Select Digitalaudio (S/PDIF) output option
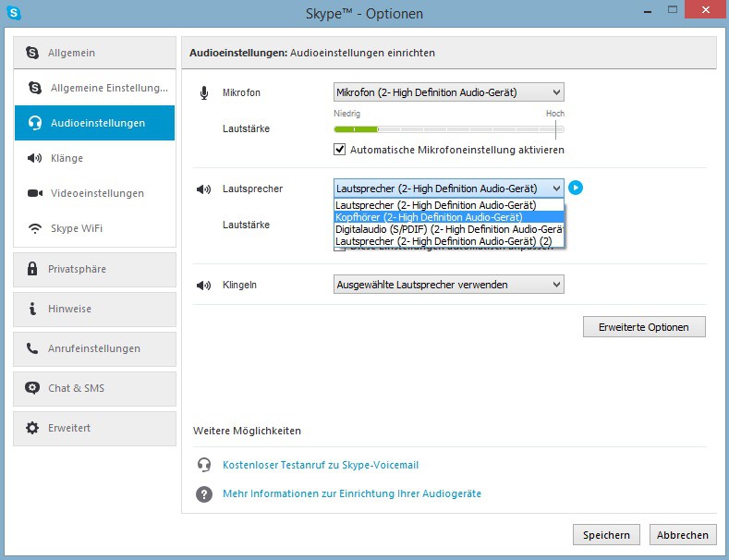Screen dimensions: 729x560 [x=448, y=229]
